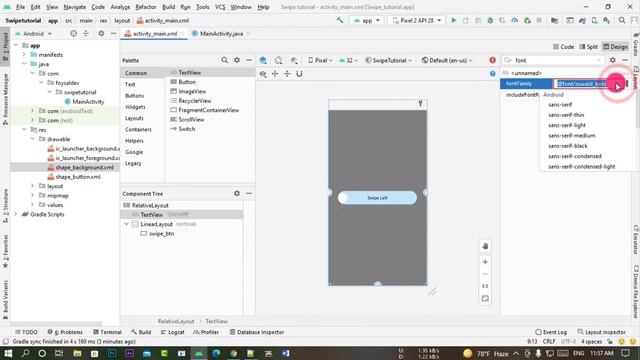Open the Database Inspector tool window
The width and height of the screenshot is (640, 360).
point(257,332)
